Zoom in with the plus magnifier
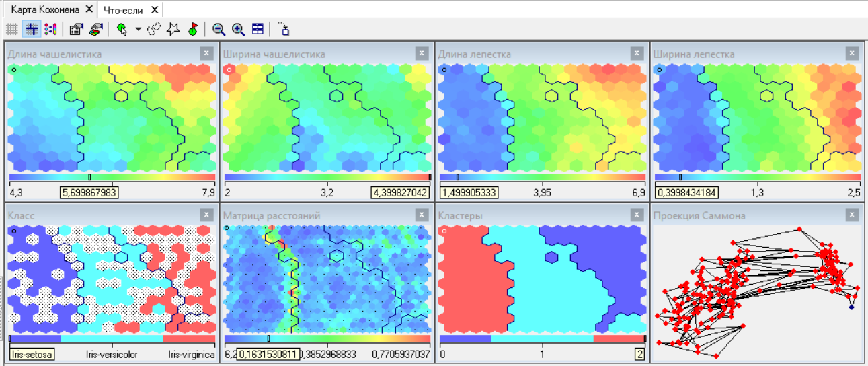868x366 pixels. (238, 29)
